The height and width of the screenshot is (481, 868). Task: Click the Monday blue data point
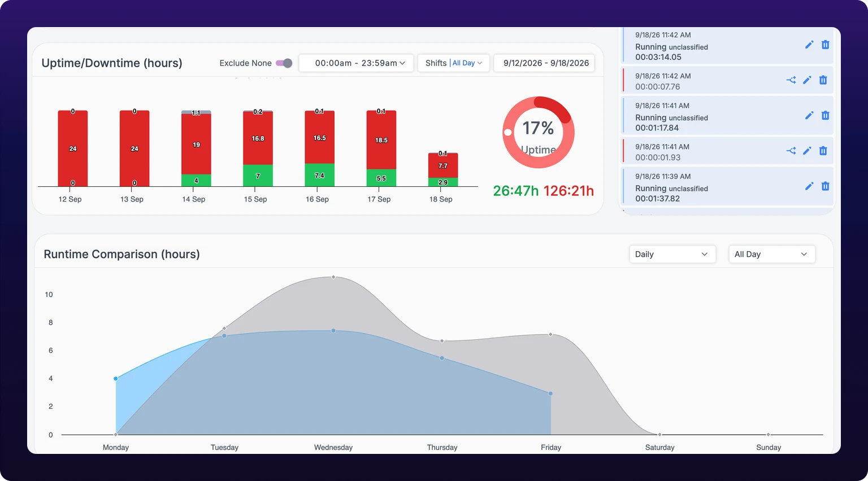[x=116, y=379]
